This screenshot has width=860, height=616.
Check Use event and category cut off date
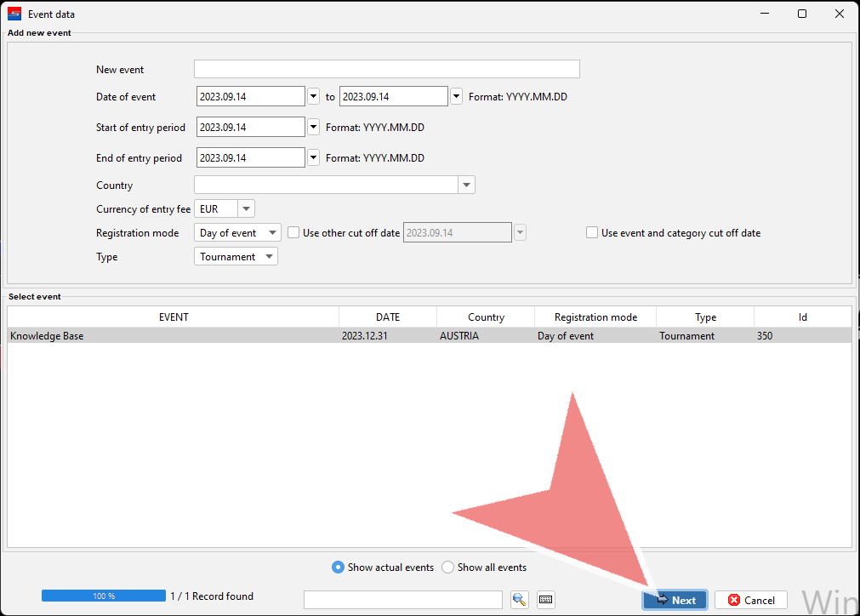pyautogui.click(x=592, y=232)
